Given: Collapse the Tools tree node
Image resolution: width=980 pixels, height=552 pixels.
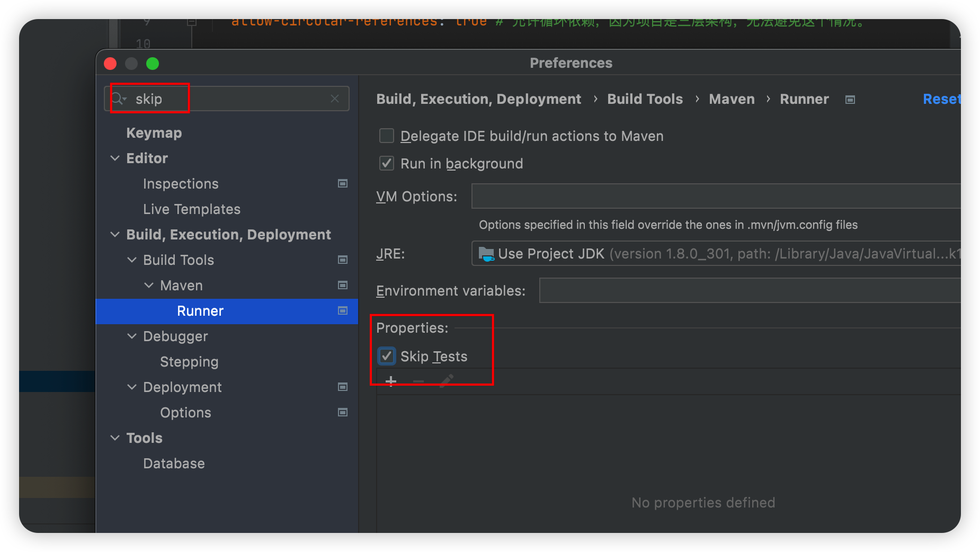Looking at the screenshot, I should click(115, 438).
